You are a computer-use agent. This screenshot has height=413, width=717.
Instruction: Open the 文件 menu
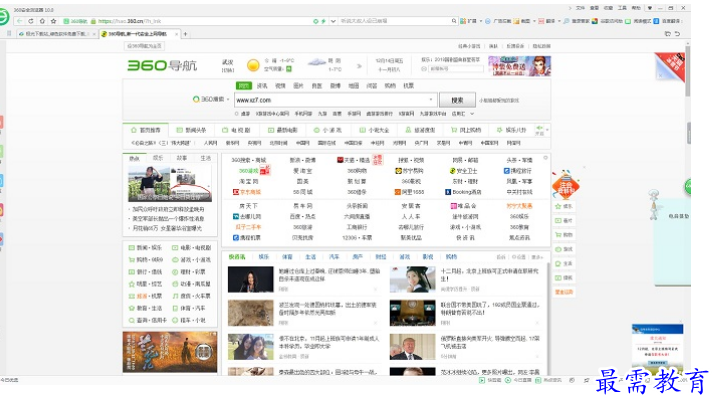[x=580, y=8]
